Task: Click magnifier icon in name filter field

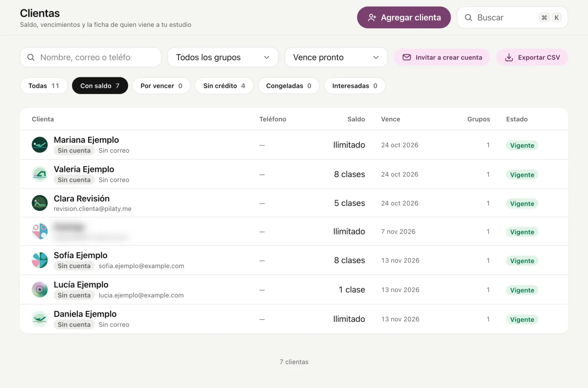Action: [31, 57]
